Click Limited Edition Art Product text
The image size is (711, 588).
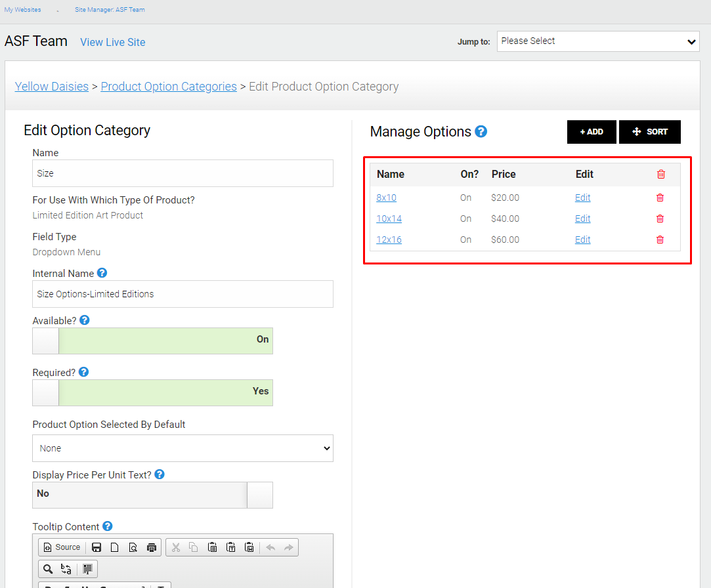tap(87, 215)
